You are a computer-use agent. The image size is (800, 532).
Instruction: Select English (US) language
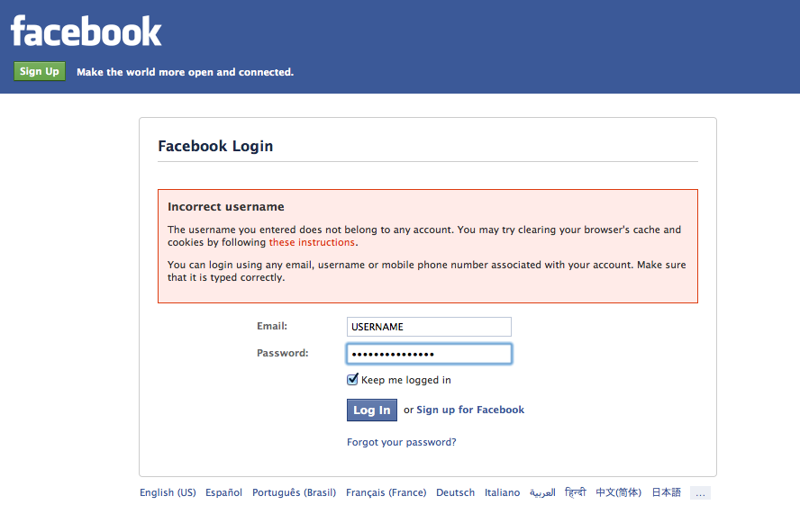[168, 492]
